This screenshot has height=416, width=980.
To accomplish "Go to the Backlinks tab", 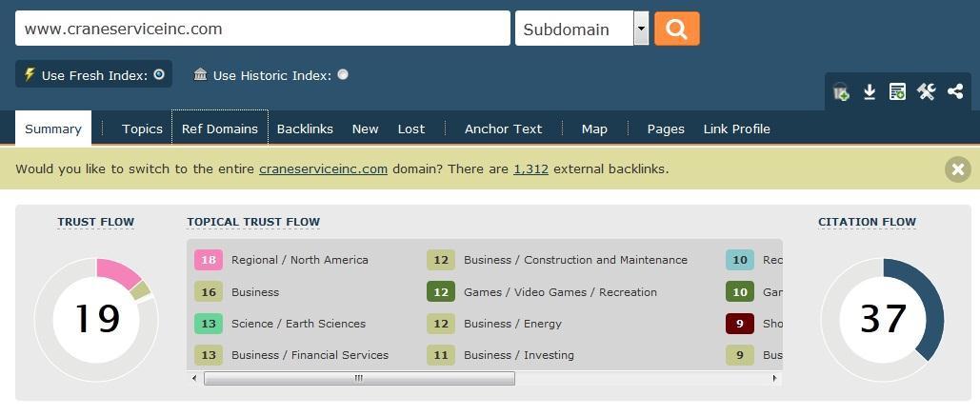I will [305, 129].
